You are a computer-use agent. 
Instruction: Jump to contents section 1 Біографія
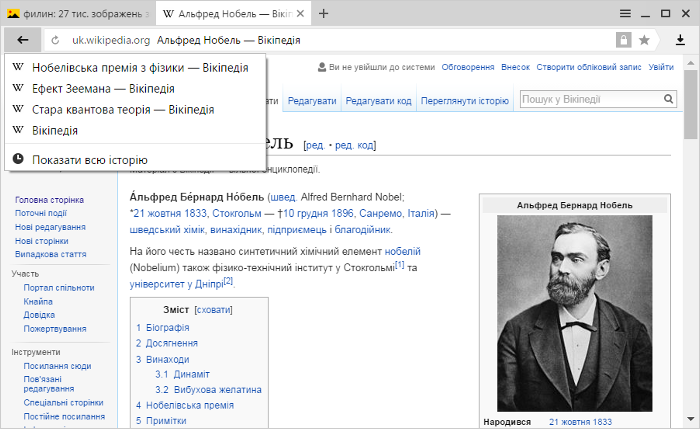tap(162, 328)
